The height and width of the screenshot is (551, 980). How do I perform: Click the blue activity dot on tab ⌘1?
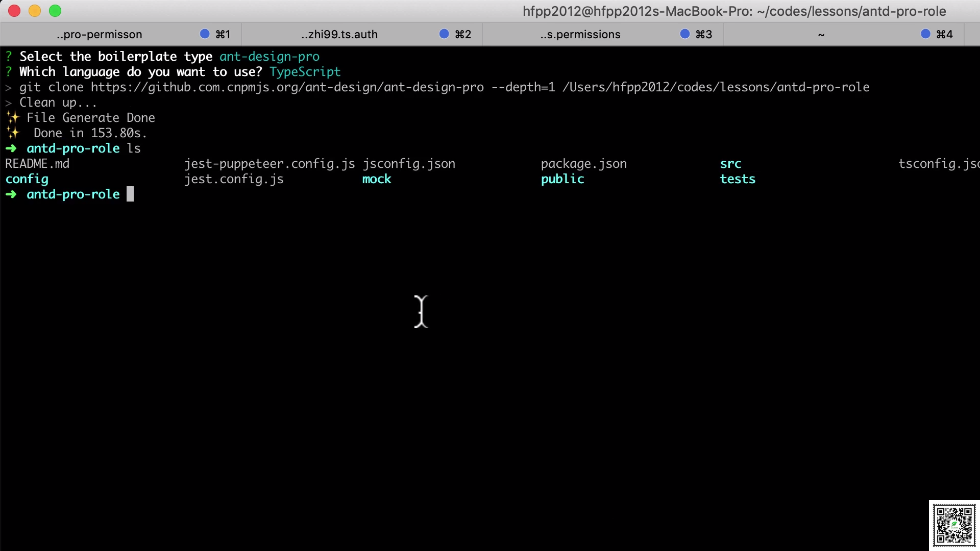coord(205,34)
